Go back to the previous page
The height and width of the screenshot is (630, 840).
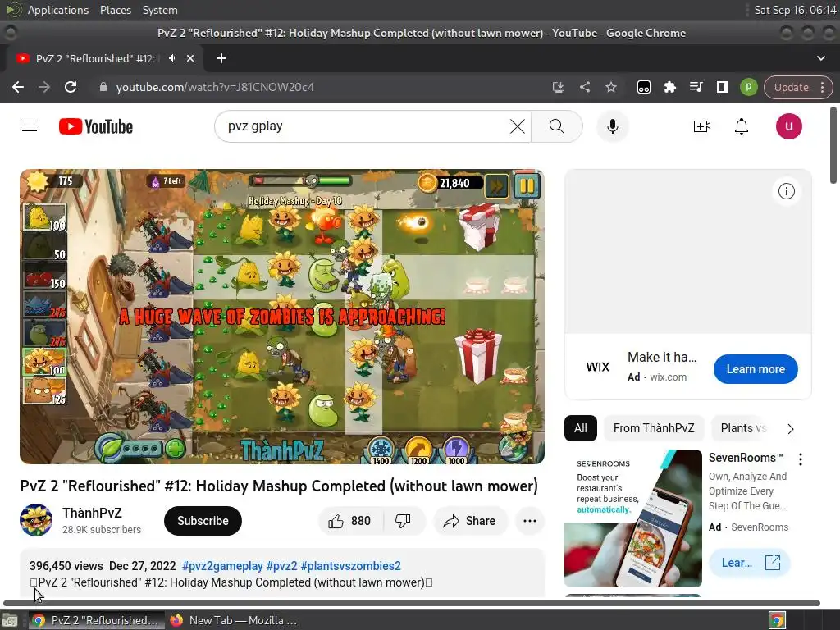(18, 87)
